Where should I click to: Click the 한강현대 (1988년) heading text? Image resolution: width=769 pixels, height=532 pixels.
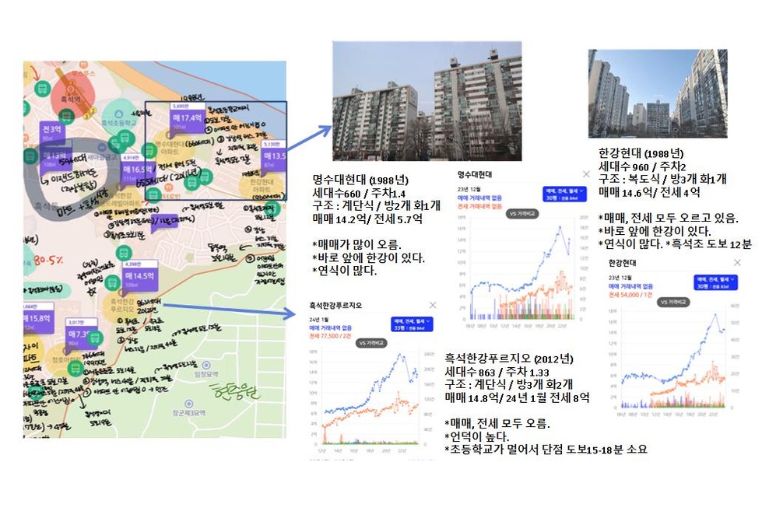click(641, 153)
